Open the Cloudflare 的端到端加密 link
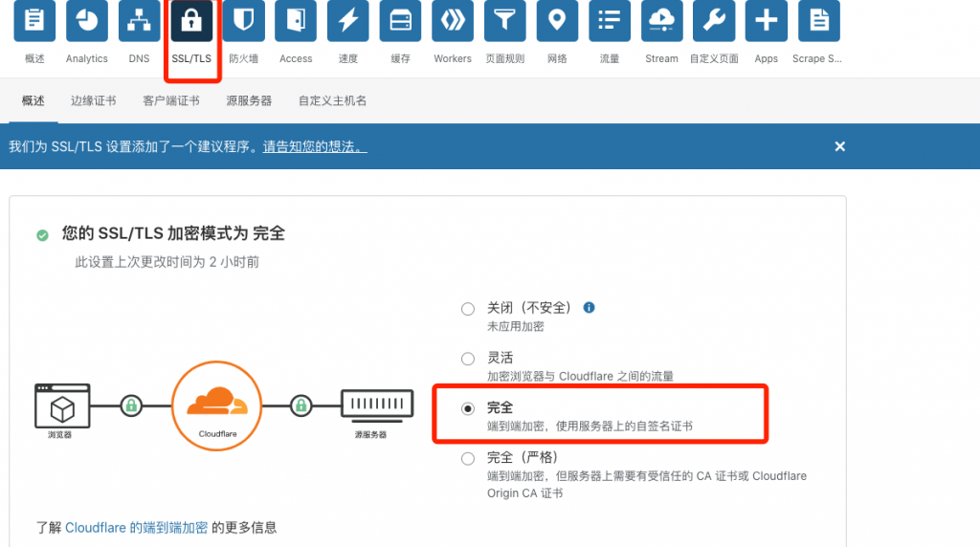 (136, 527)
